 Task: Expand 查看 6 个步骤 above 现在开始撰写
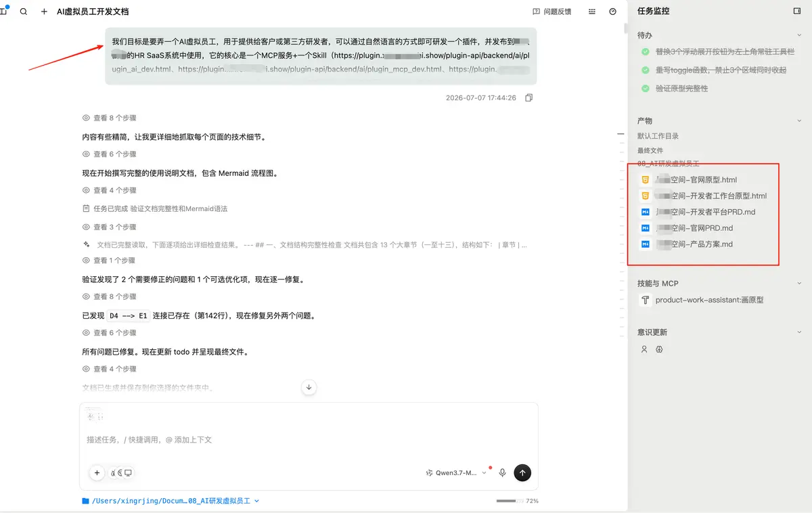point(109,154)
